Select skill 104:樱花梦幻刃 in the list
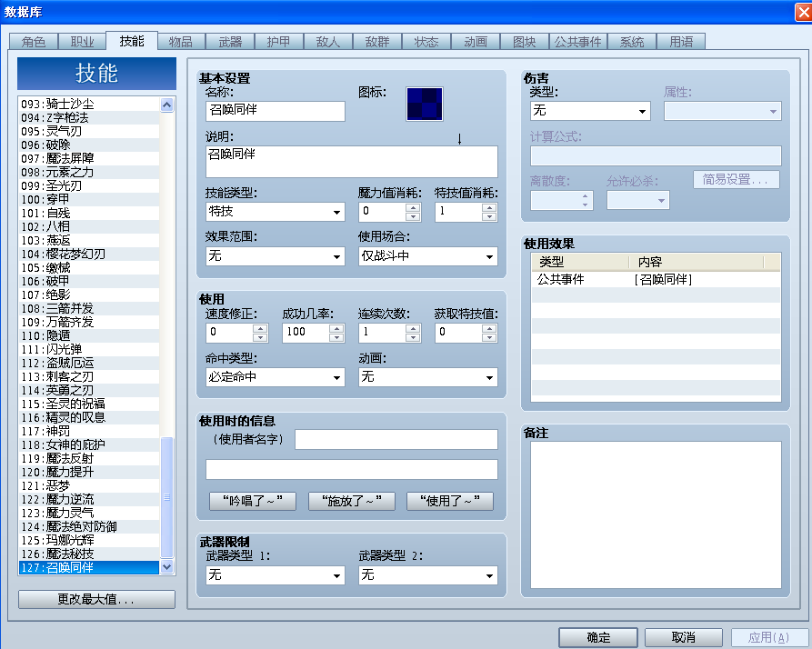Screen dimensions: 812x649 [x=89, y=255]
